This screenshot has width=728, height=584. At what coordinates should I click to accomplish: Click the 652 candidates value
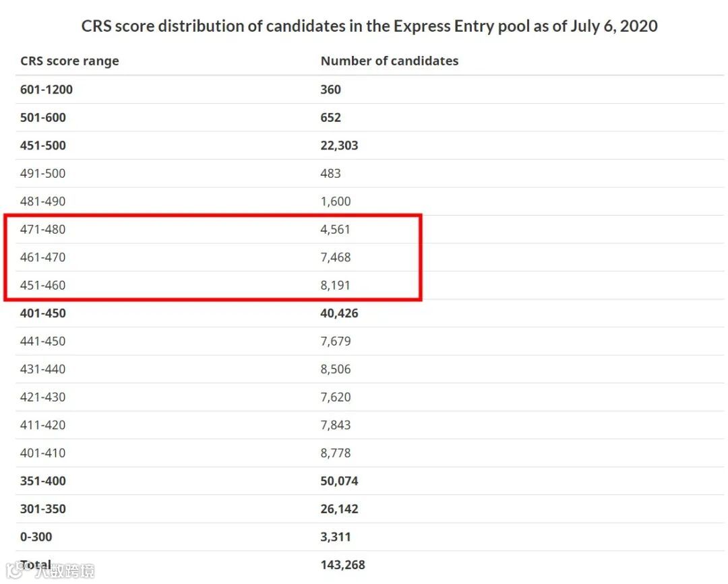330,117
